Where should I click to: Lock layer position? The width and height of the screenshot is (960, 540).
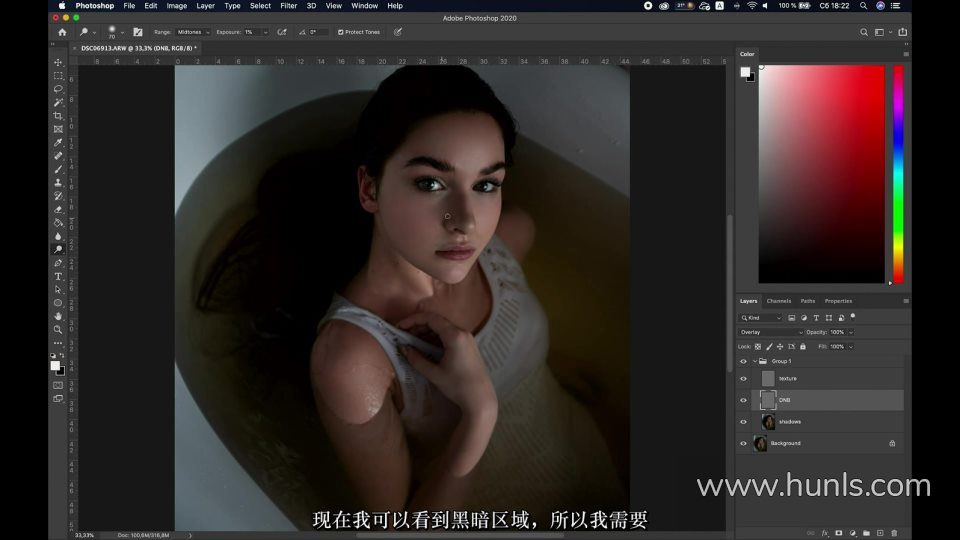[780, 347]
